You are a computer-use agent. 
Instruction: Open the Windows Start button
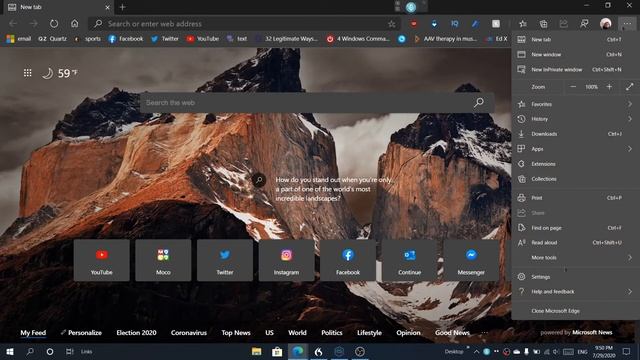[x=10, y=351]
